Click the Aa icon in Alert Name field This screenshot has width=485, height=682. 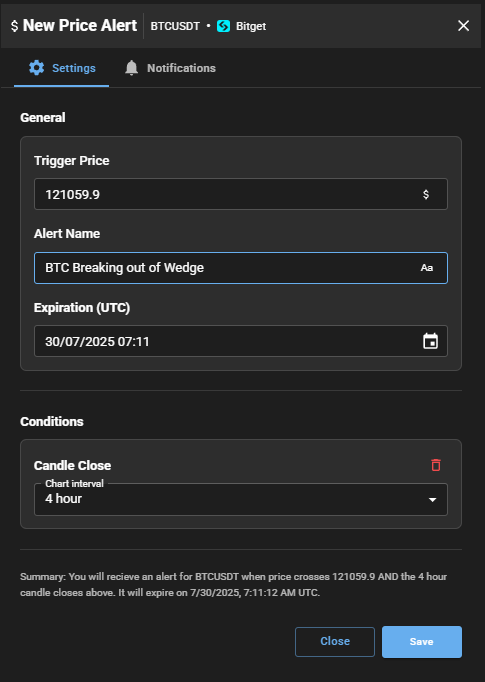click(427, 268)
